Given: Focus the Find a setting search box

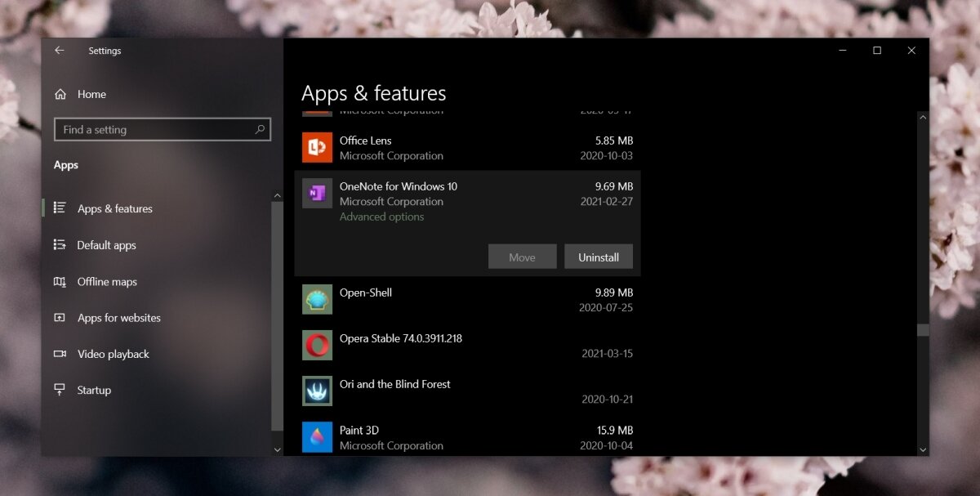Looking at the screenshot, I should click(x=155, y=129).
